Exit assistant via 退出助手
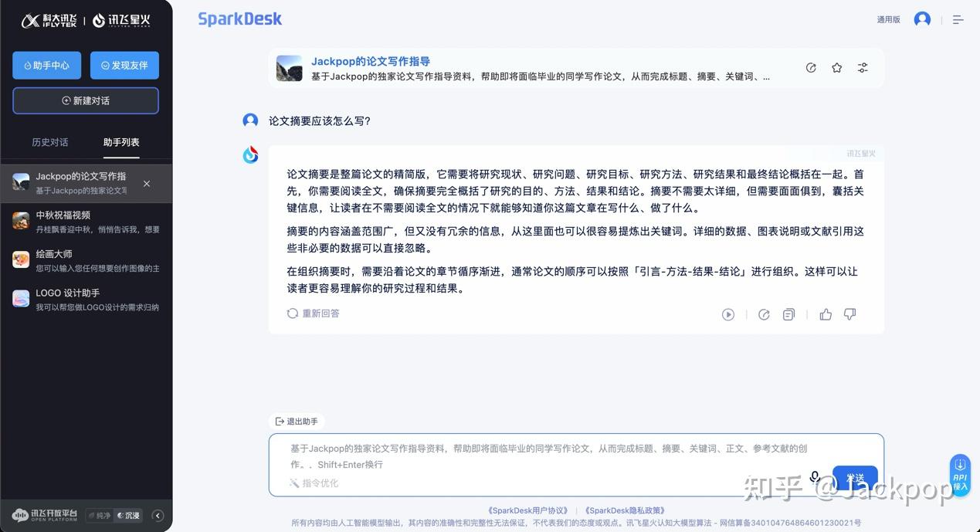 click(297, 422)
